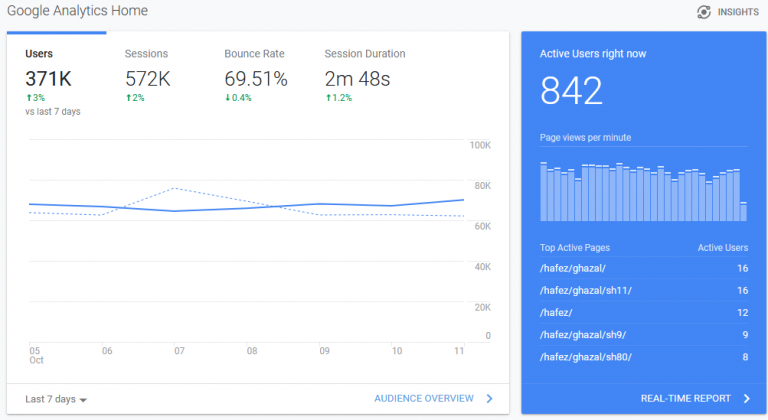Switch to the Session Duration metric
The height and width of the screenshot is (420, 768).
[365, 76]
